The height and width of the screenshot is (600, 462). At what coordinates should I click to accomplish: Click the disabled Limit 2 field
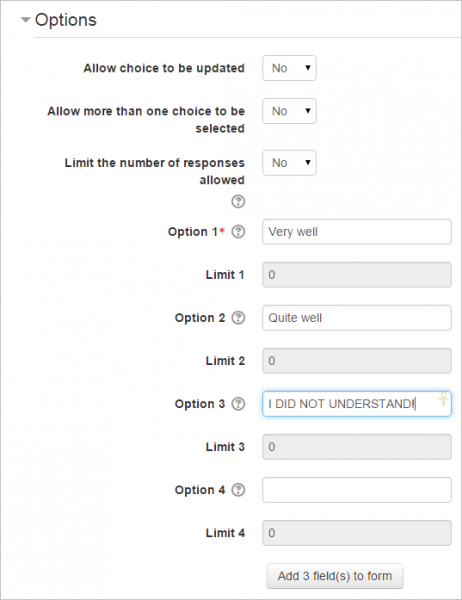pos(357,361)
